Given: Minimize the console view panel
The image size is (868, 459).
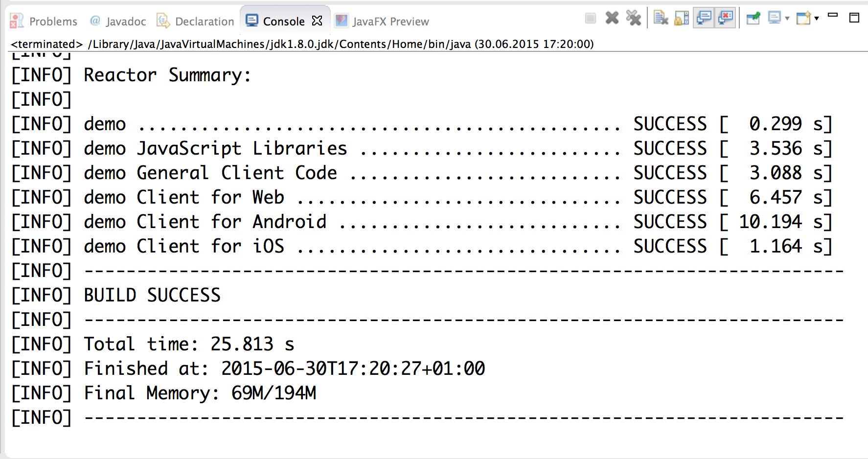Looking at the screenshot, I should (x=833, y=16).
